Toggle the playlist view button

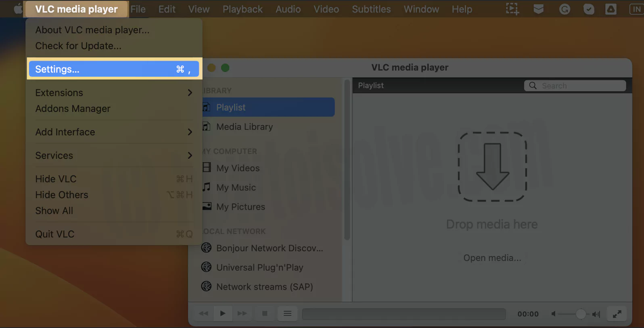287,313
